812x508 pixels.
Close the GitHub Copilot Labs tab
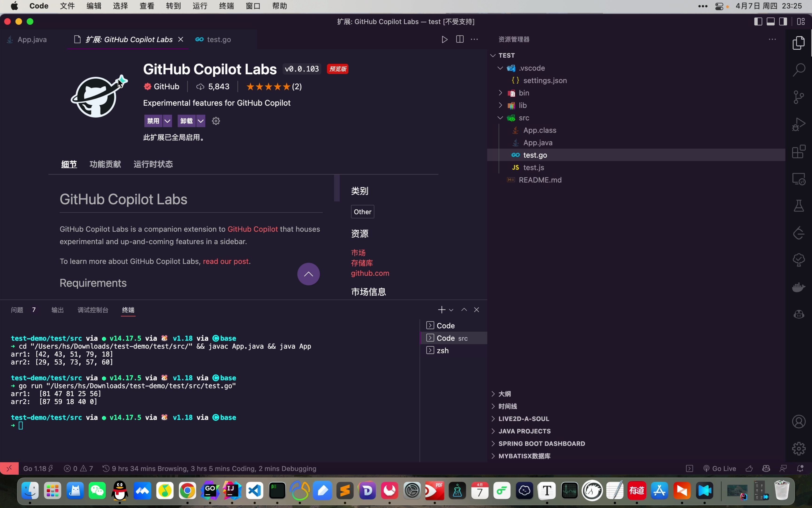181,39
